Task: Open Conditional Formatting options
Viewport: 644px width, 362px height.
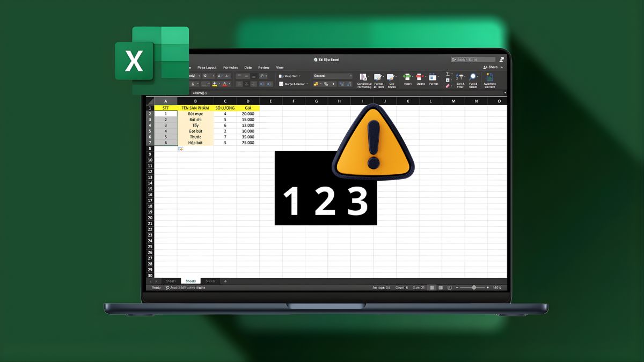Action: click(363, 77)
